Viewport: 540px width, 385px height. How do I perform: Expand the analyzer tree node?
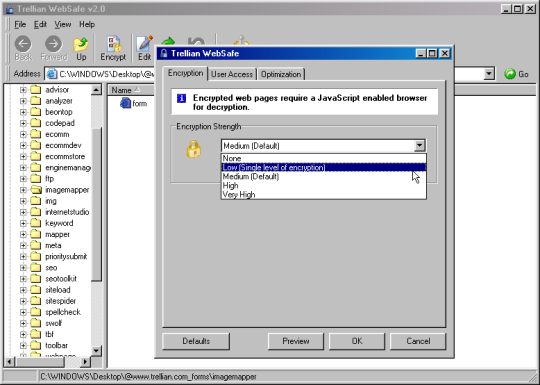23,101
